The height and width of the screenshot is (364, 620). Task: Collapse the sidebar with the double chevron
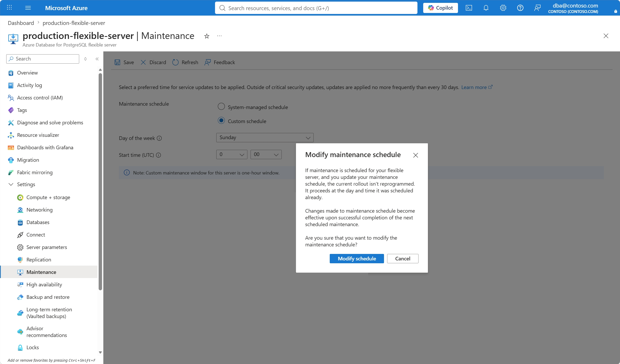(x=97, y=59)
